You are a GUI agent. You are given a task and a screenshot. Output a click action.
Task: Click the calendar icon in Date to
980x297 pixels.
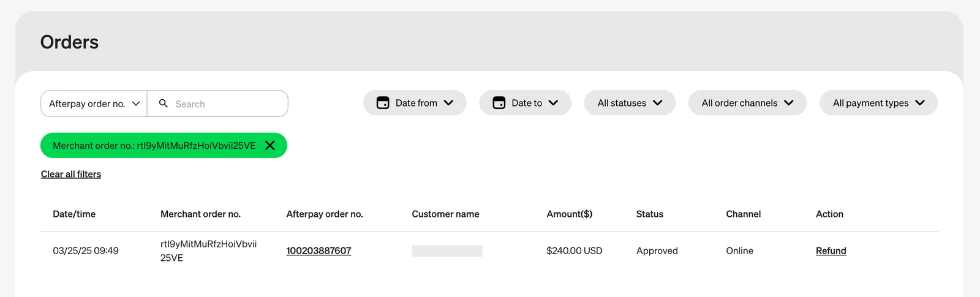(x=499, y=103)
